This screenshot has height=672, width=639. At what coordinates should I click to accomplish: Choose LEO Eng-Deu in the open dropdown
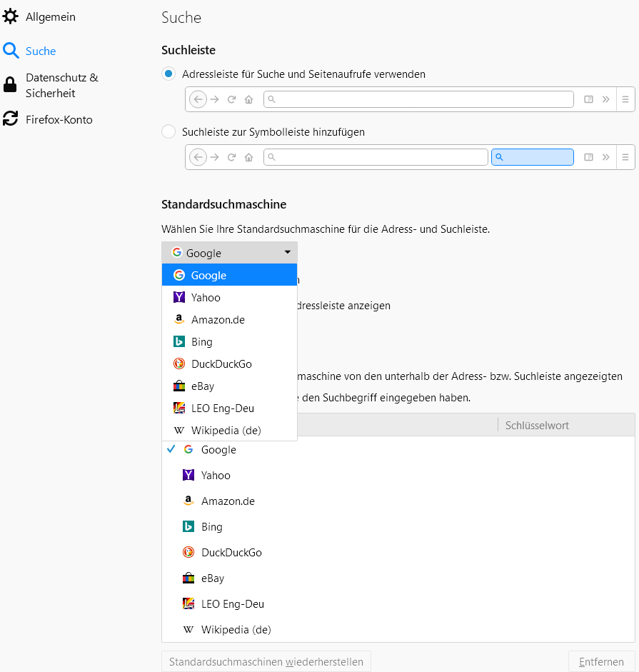229,408
